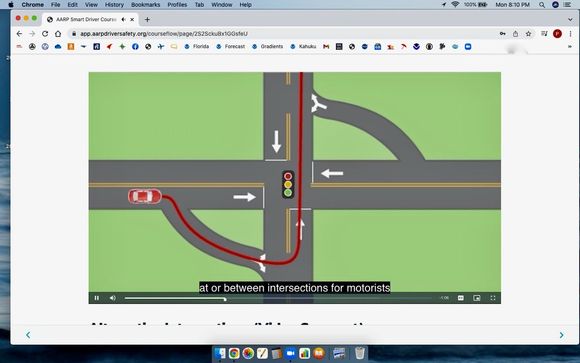Image resolution: width=580 pixels, height=363 pixels.
Task: Click the video progress slider
Action: pyautogui.click(x=278, y=298)
